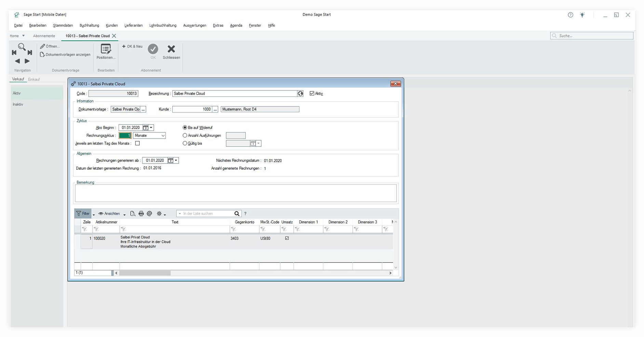
Task: Open Positionen editor from ribbon
Action: coord(106,52)
